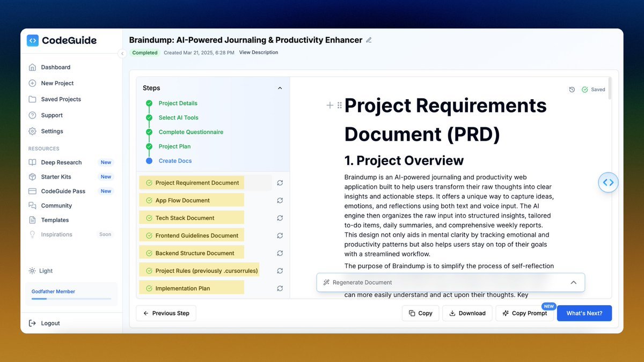Click the version history clock icon
Viewport: 644px width, 362px height.
point(572,90)
